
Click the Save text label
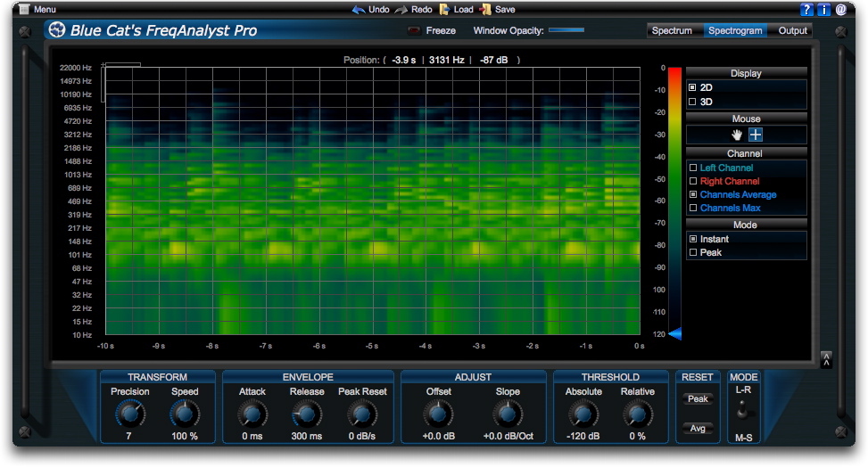505,10
